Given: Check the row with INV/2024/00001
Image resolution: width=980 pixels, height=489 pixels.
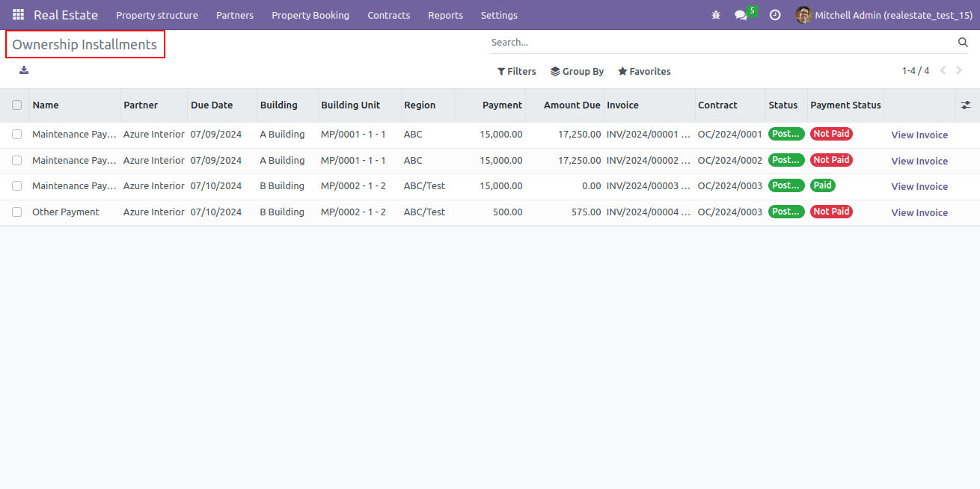Looking at the screenshot, I should click(x=16, y=135).
